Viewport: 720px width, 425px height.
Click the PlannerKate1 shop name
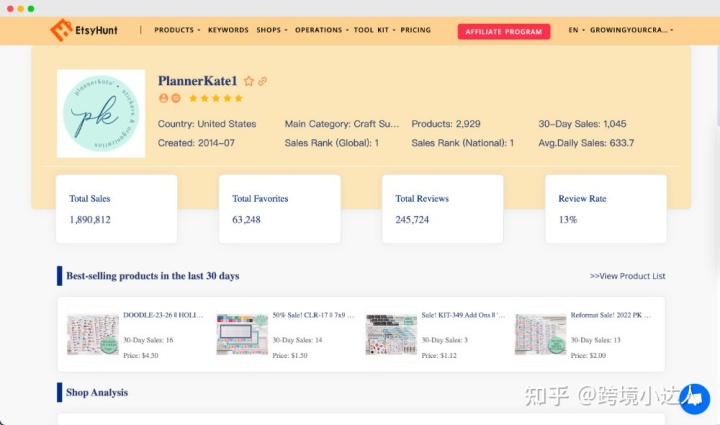click(197, 81)
